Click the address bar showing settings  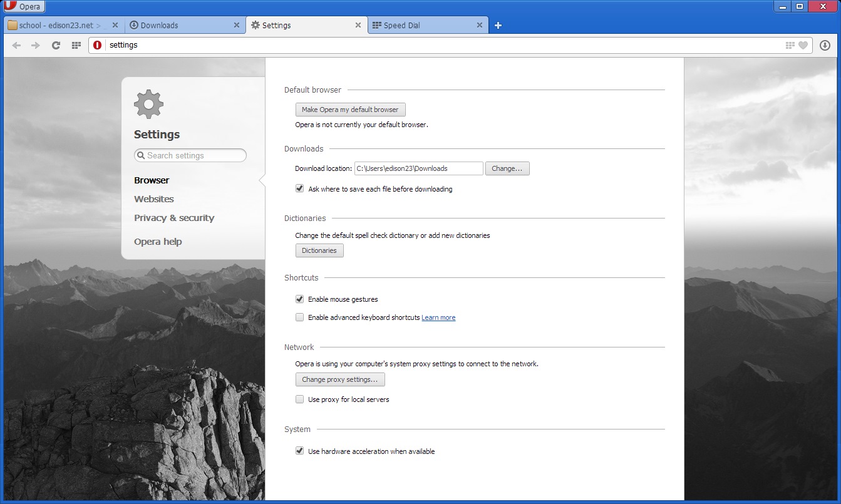click(x=451, y=45)
